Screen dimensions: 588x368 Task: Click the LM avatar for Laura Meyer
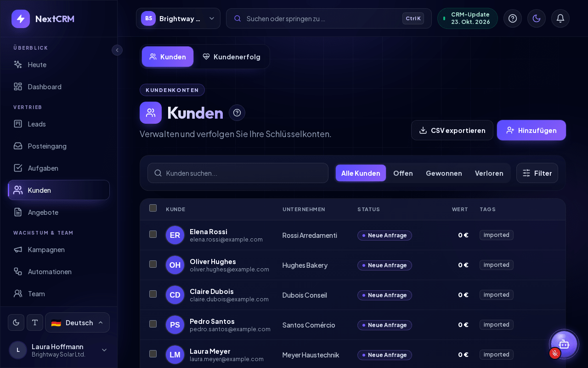click(x=175, y=355)
